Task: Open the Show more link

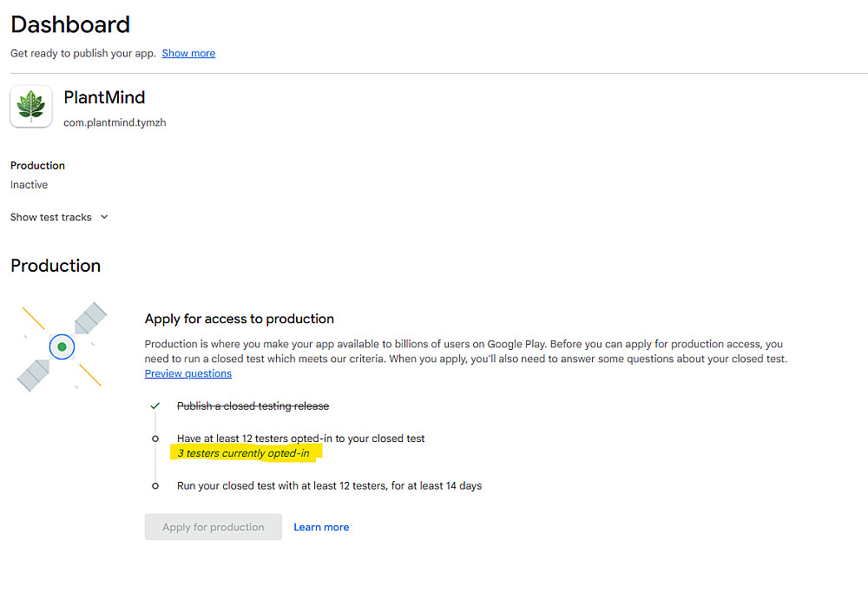Action: pos(188,53)
